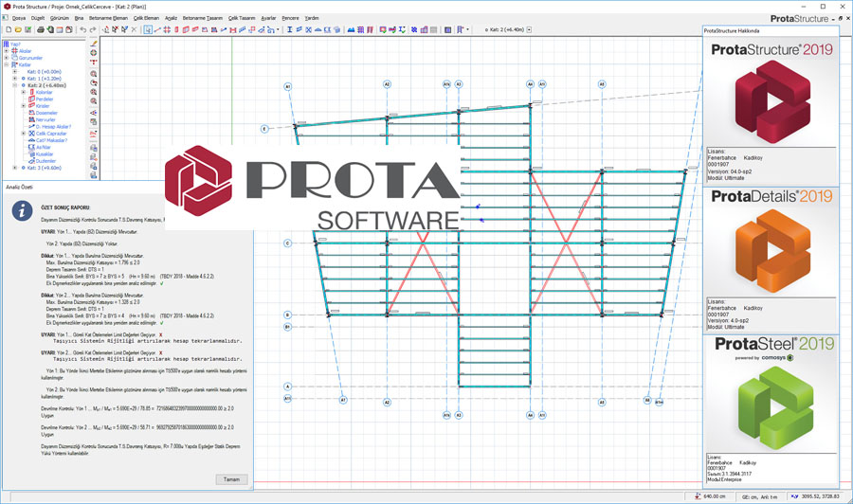Activate the selection pointer tool

tap(148, 30)
